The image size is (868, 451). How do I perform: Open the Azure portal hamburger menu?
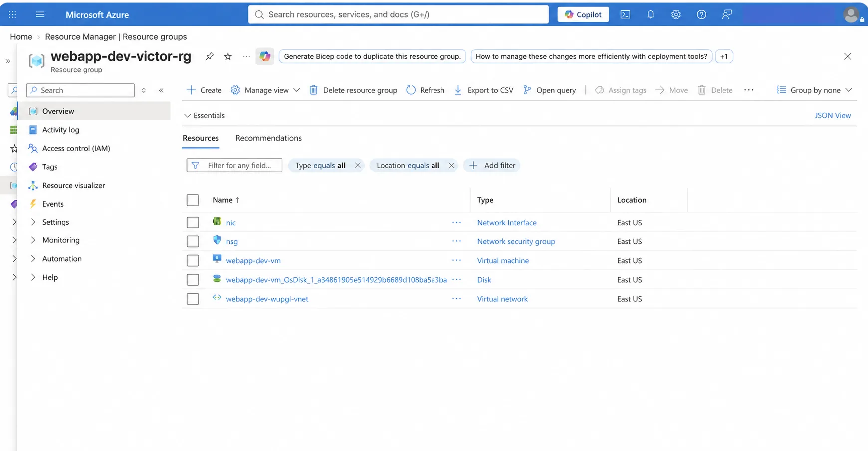click(40, 14)
